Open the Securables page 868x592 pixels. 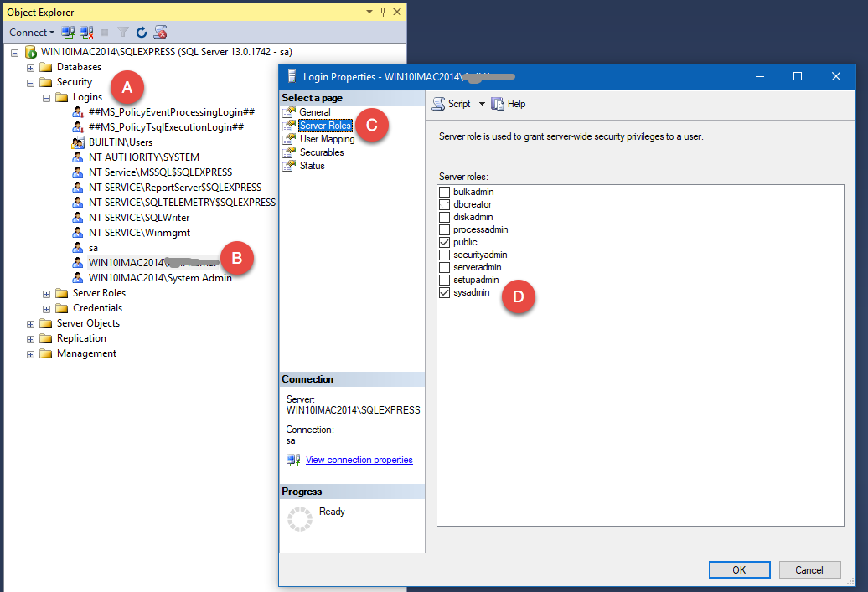click(x=322, y=152)
